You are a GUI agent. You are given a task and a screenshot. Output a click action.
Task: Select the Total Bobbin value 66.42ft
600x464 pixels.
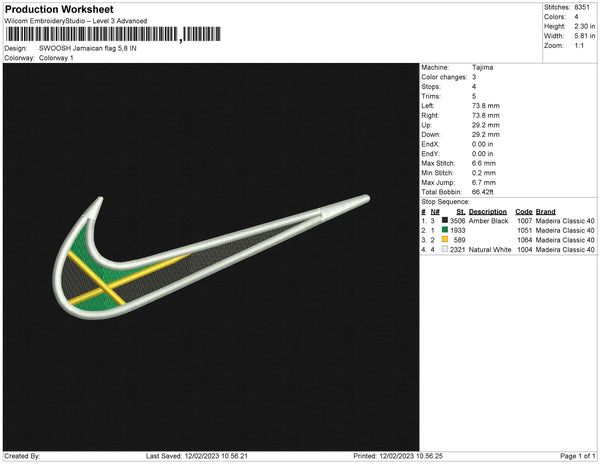coord(482,192)
